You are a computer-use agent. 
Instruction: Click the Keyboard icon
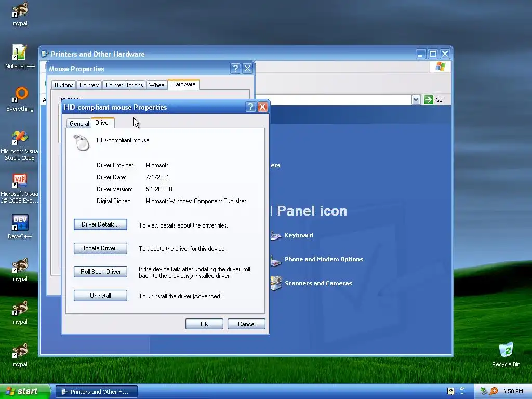pyautogui.click(x=276, y=235)
